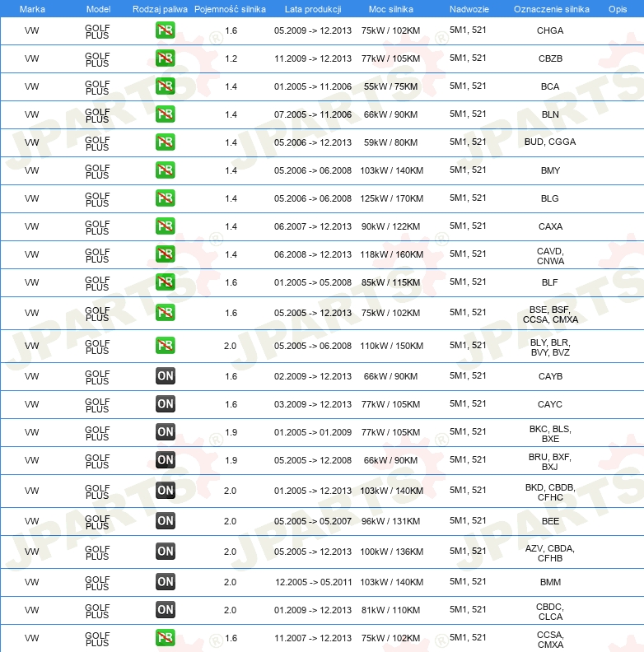Click the 110kW / 150KM power value

(x=391, y=346)
